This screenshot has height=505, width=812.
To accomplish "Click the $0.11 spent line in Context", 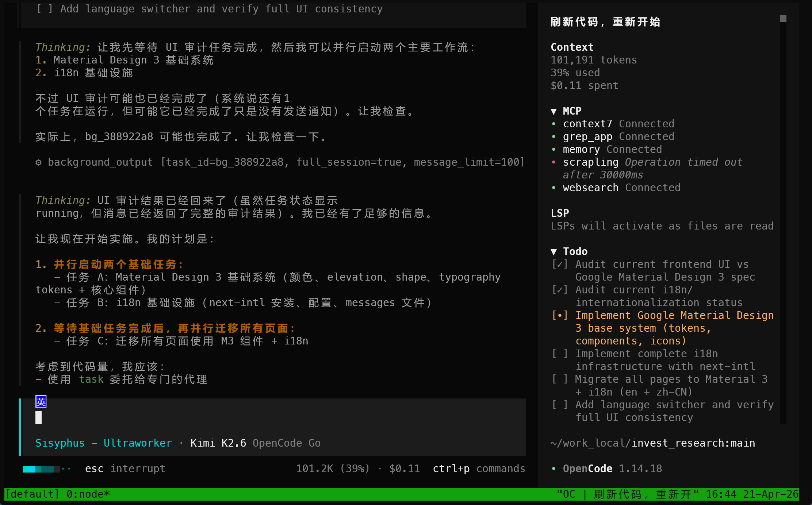I will click(584, 85).
